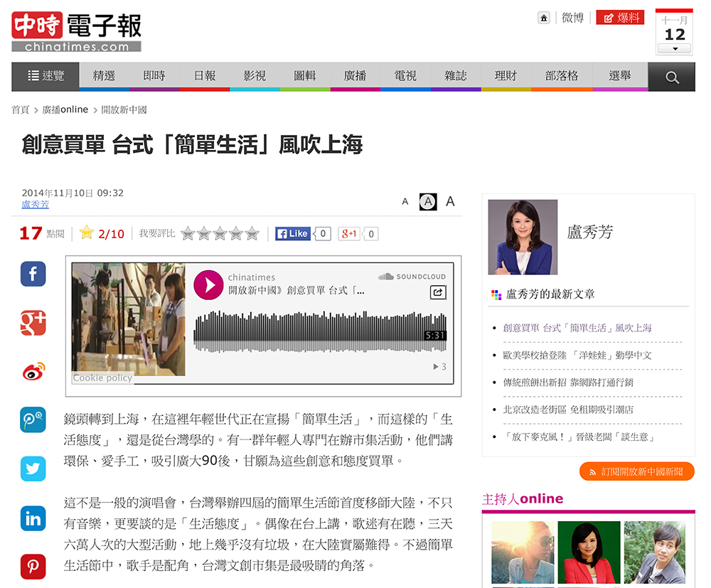The height and width of the screenshot is (588, 711).
Task: Go to the 部落格 navigation tab
Action: (x=562, y=76)
